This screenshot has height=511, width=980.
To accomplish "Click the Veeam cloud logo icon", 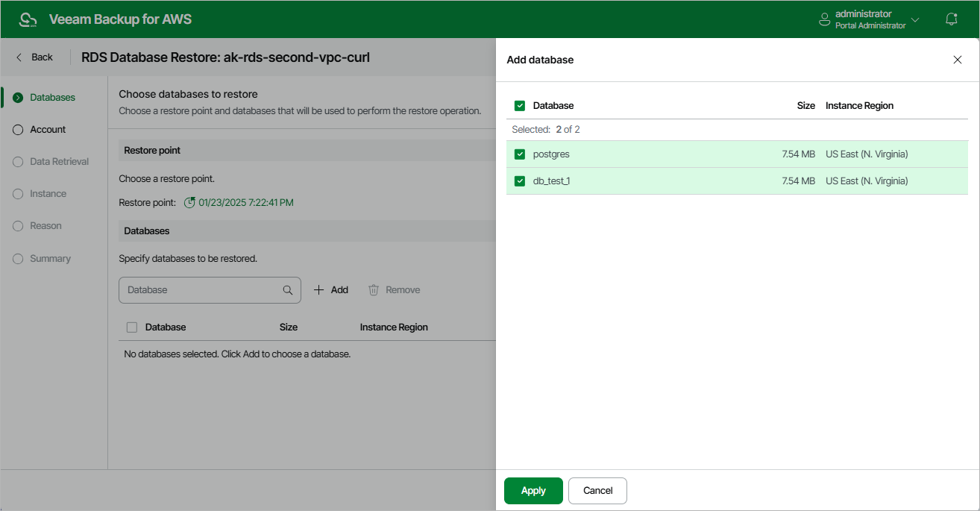I will (28, 19).
